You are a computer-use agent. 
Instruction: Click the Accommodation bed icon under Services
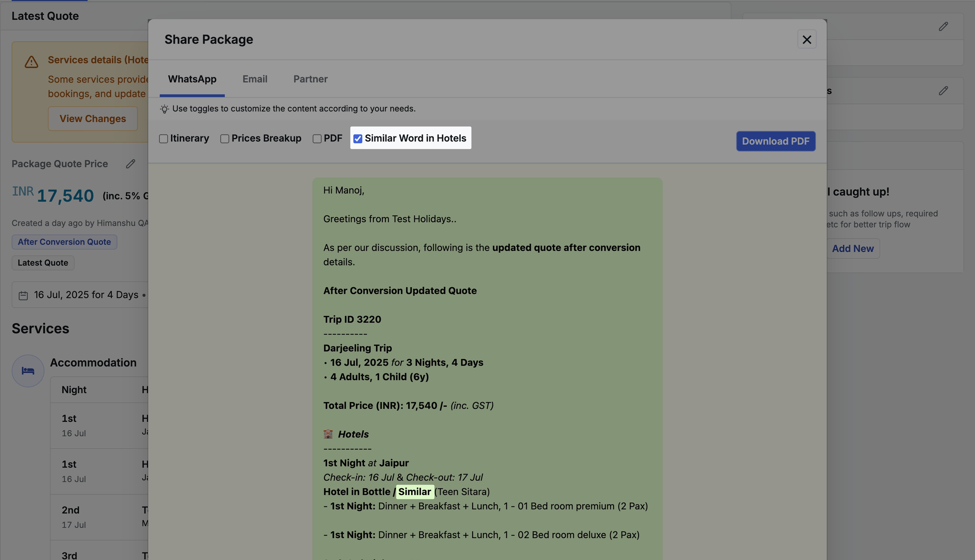point(28,370)
